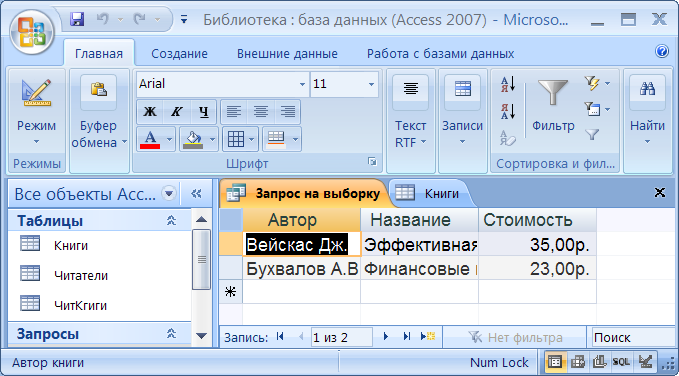Click the Стоимость column header
Image resolution: width=679 pixels, height=376 pixels.
pyautogui.click(x=537, y=220)
